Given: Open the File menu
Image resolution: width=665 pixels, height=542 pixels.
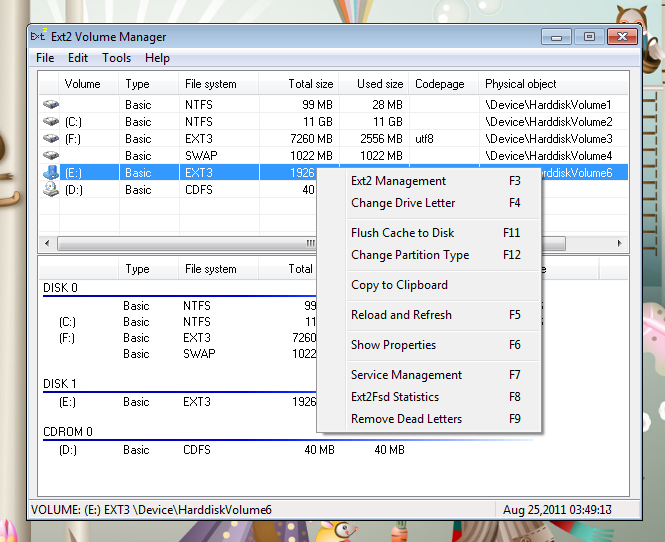Looking at the screenshot, I should click(x=45, y=58).
